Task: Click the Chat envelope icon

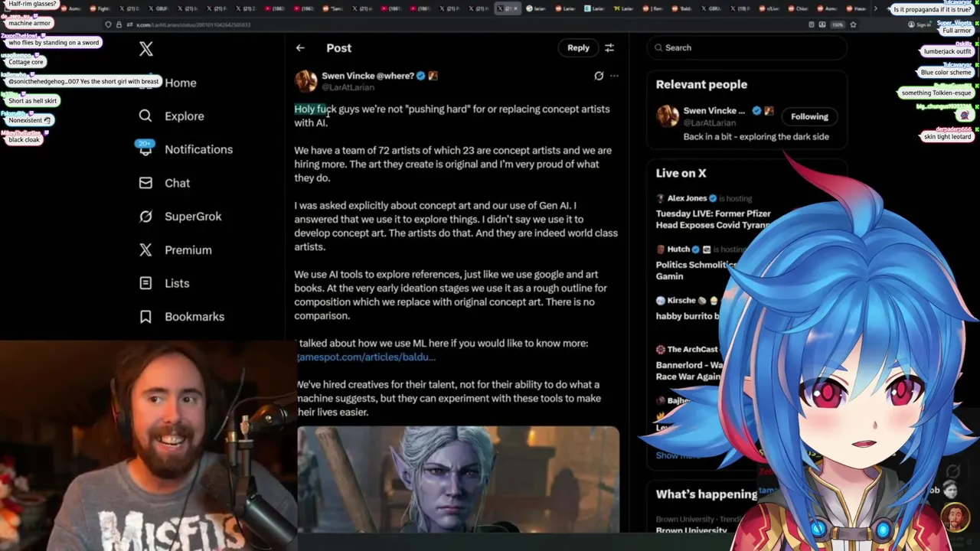Action: pos(145,183)
